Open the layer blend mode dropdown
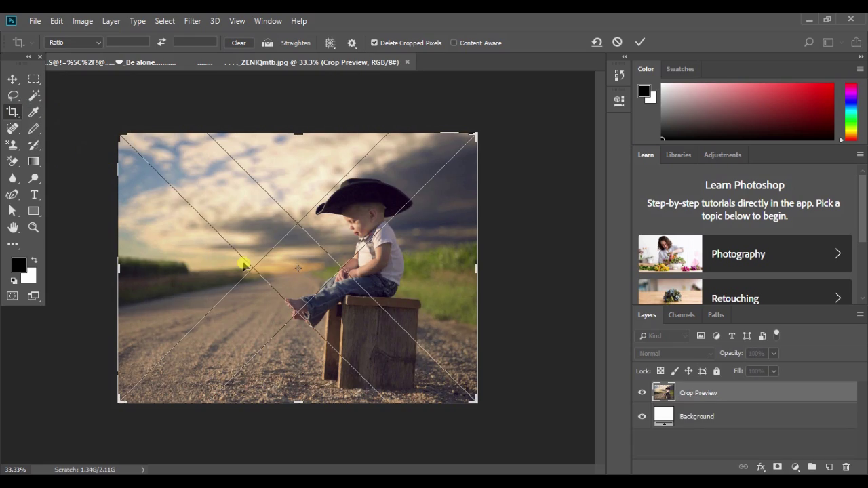Viewport: 868px width, 488px height. pyautogui.click(x=675, y=353)
